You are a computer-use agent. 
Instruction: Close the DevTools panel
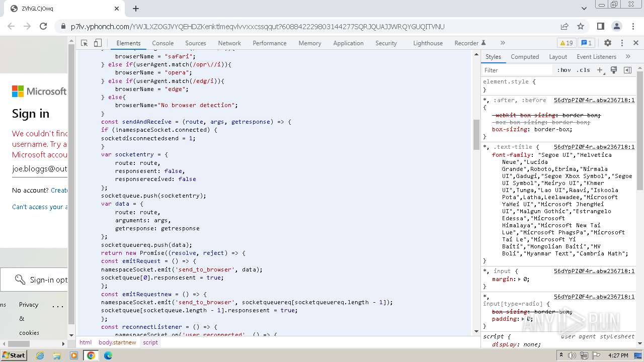click(x=636, y=43)
